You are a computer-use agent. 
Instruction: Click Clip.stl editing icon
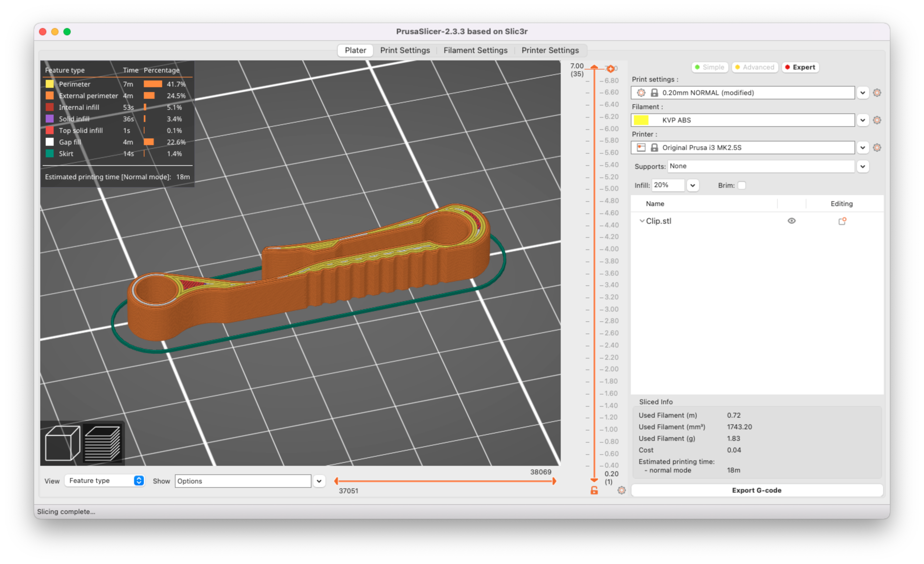(842, 221)
